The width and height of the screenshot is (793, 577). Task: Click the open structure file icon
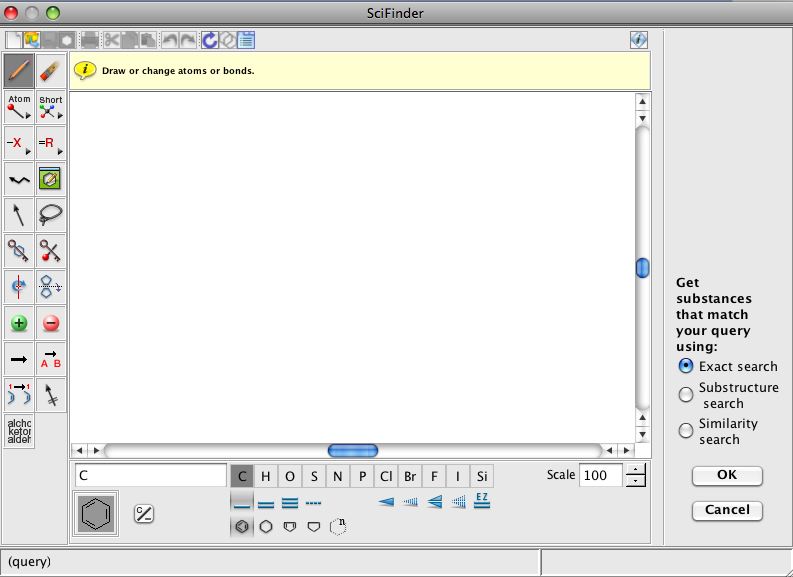31,39
